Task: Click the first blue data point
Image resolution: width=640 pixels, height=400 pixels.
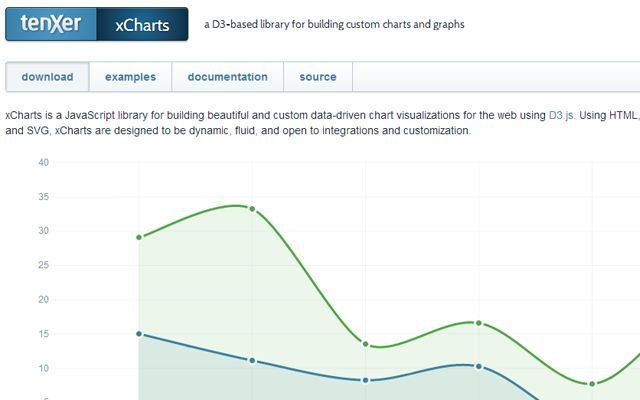Action: pyautogui.click(x=139, y=334)
